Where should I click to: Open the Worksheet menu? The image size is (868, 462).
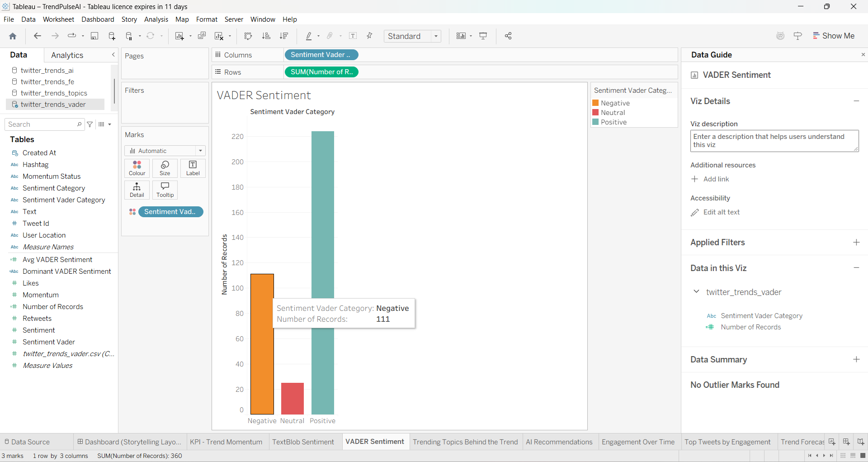point(58,19)
